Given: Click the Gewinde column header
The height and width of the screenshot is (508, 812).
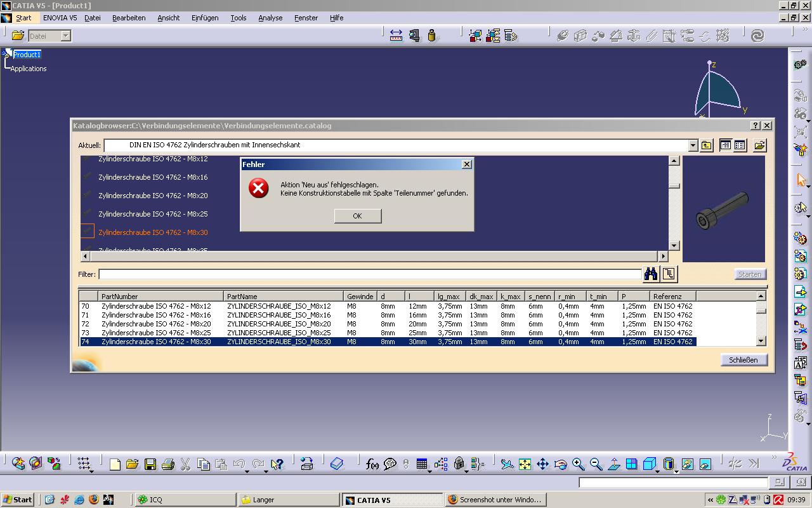Looking at the screenshot, I should [360, 297].
